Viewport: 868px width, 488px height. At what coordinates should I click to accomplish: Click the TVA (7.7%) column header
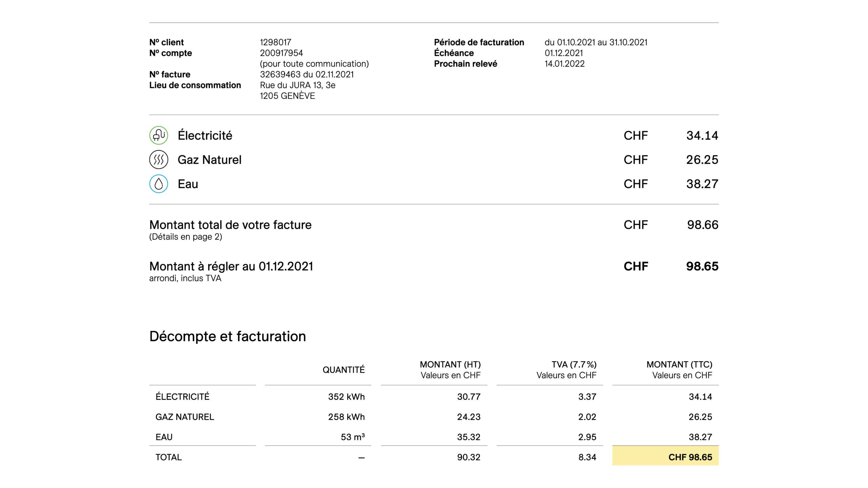(x=574, y=365)
